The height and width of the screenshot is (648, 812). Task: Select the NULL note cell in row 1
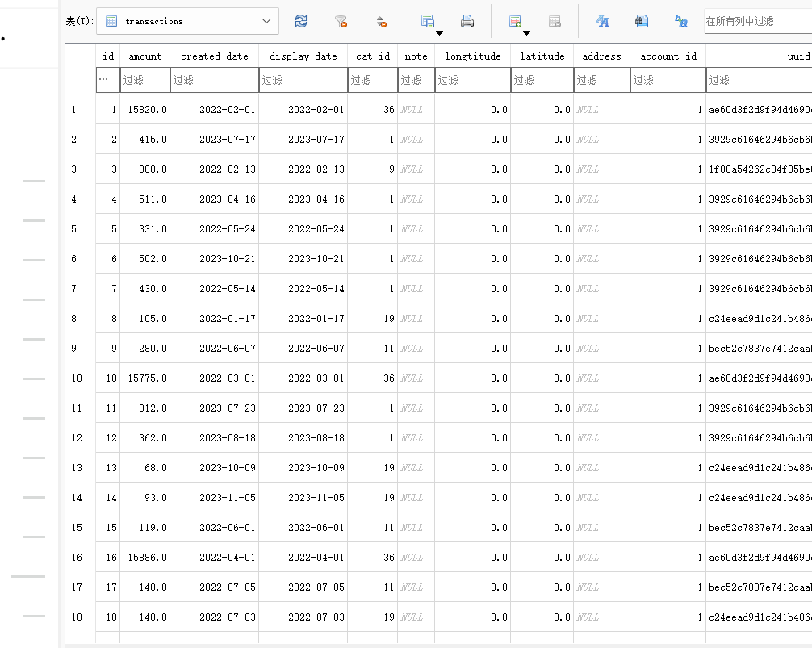416,109
